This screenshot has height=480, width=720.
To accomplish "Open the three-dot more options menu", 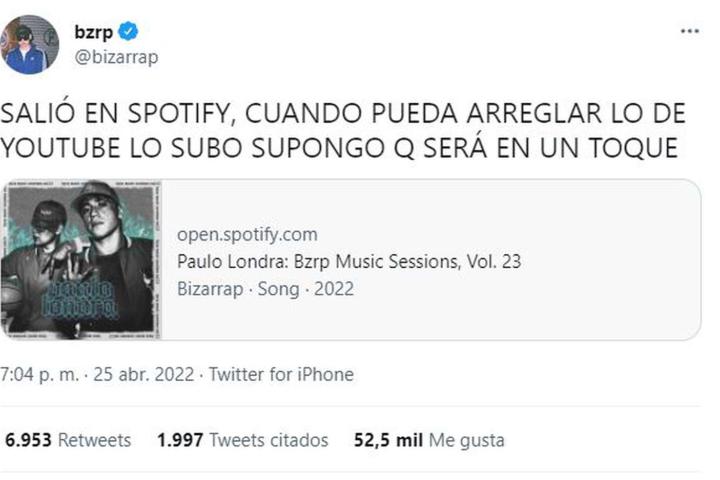I will click(x=690, y=31).
